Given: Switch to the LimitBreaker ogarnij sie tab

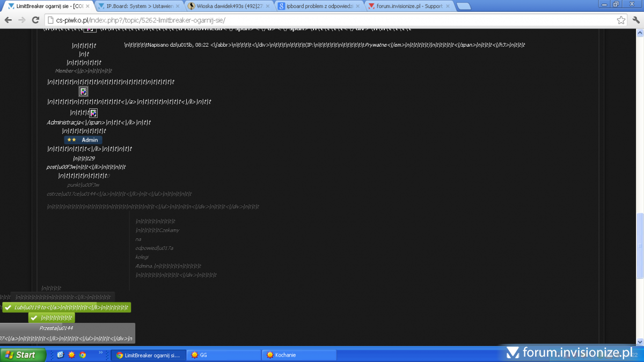Looking at the screenshot, I should [49, 6].
